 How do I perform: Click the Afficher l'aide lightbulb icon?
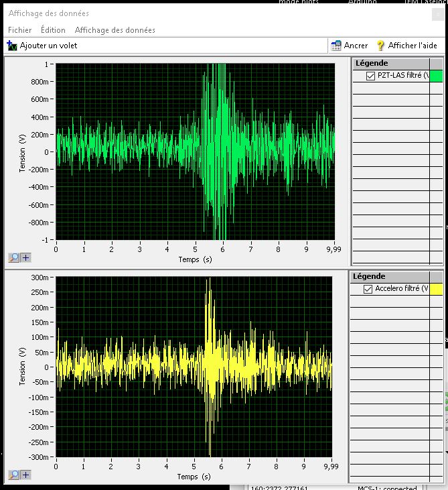pyautogui.click(x=380, y=46)
